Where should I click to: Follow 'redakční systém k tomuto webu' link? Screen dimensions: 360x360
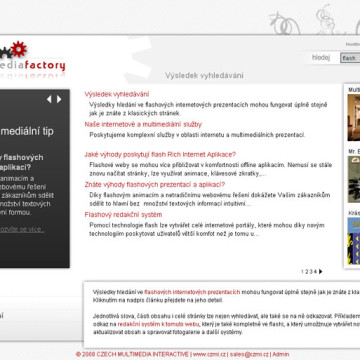[158, 324]
